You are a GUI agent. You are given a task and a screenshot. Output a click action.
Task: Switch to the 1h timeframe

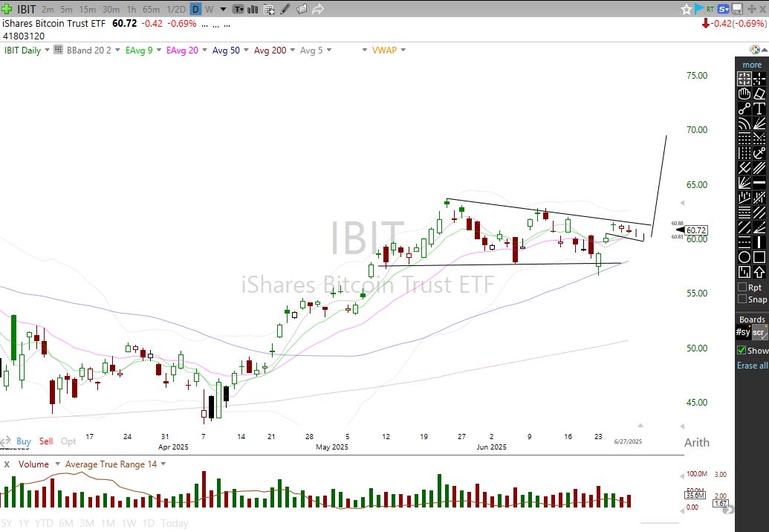(131, 10)
